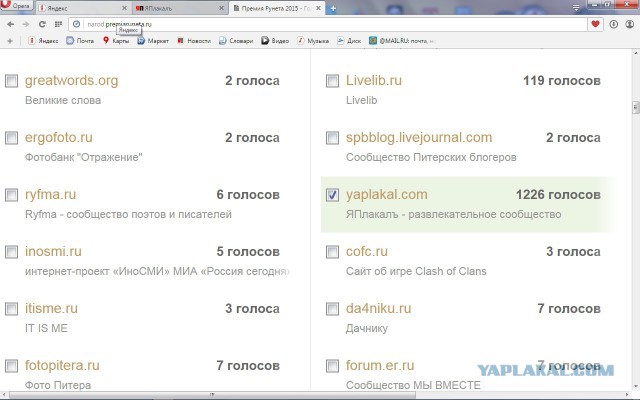This screenshot has width=640, height=400.
Task: Check the ergofoto.ru checkbox
Action: [11, 138]
